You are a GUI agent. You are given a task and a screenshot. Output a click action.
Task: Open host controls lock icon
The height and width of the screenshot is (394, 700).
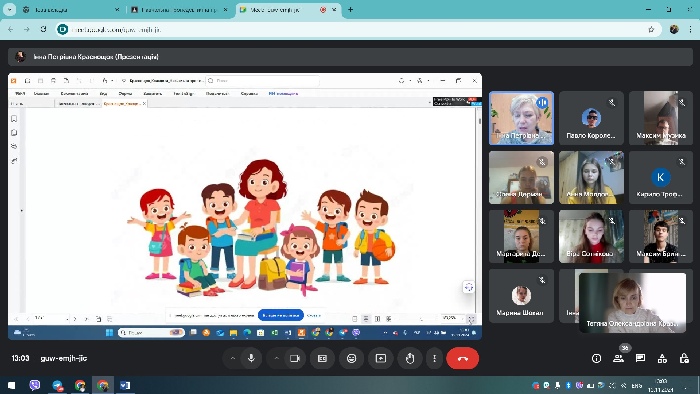pos(684,358)
